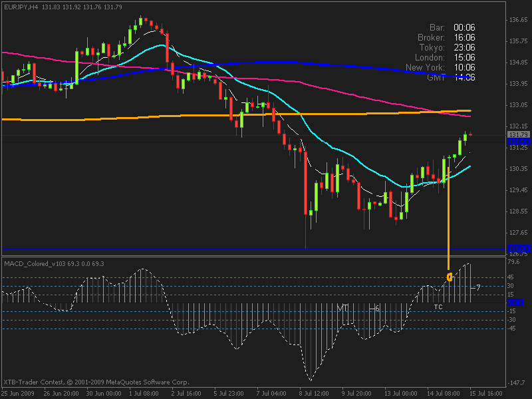This screenshot has height=399, width=532.
Task: Click the Tokyo: 23:06 clock entry
Action: [447, 47]
